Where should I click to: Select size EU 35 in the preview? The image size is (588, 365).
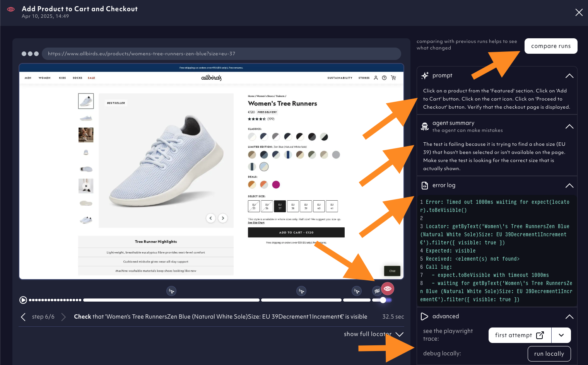(254, 206)
